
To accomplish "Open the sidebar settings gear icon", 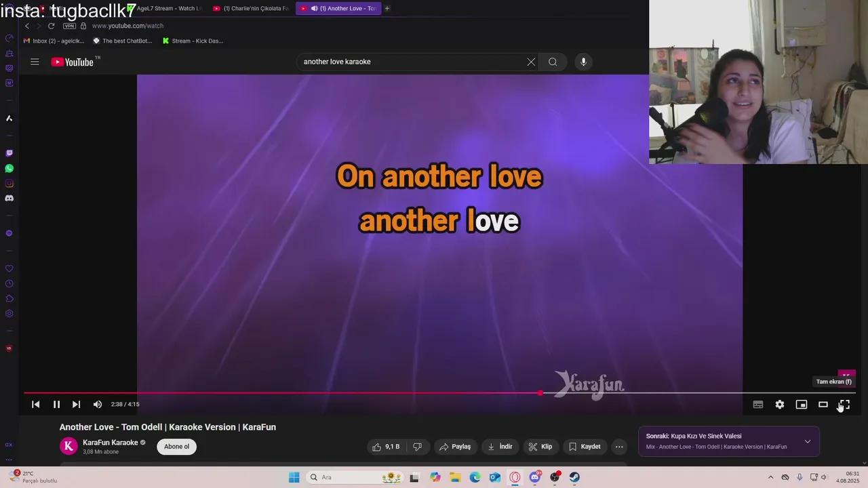I will [9, 314].
